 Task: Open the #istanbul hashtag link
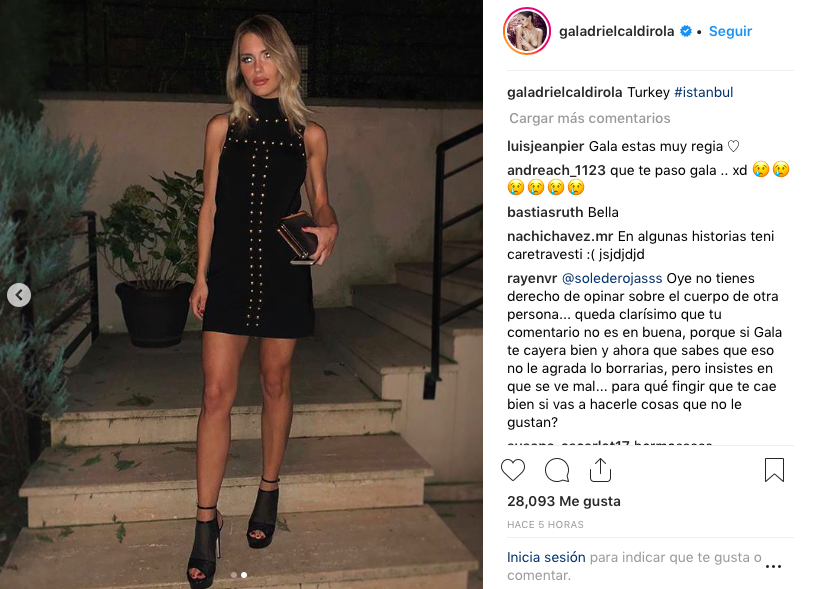(x=703, y=92)
